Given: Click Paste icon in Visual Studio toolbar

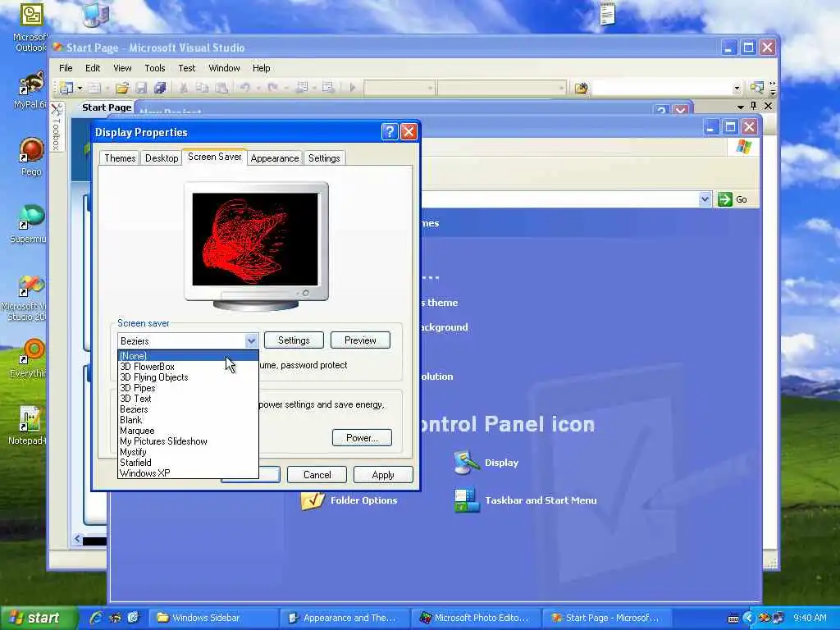Looking at the screenshot, I should [x=221, y=87].
